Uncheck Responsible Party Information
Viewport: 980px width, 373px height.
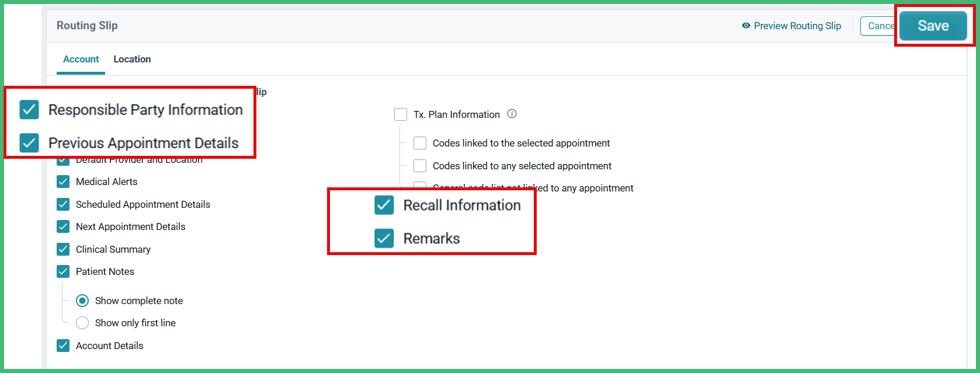29,110
